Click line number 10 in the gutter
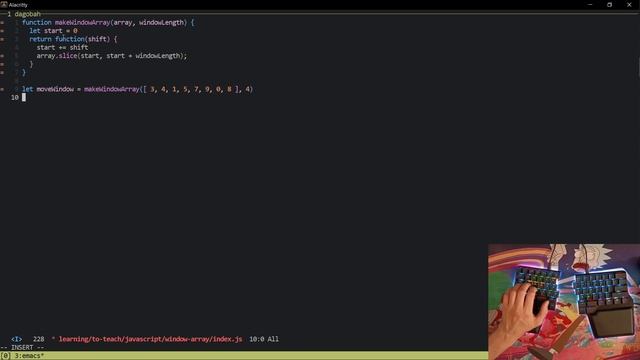Viewport: 640px width, 360px height. click(15, 98)
